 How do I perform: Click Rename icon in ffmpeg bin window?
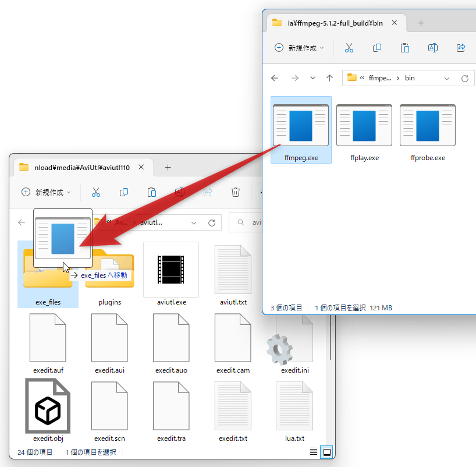click(432, 48)
